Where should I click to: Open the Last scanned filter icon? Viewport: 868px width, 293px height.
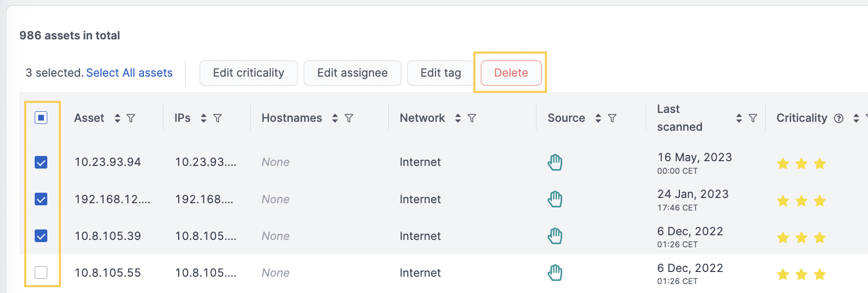(753, 118)
